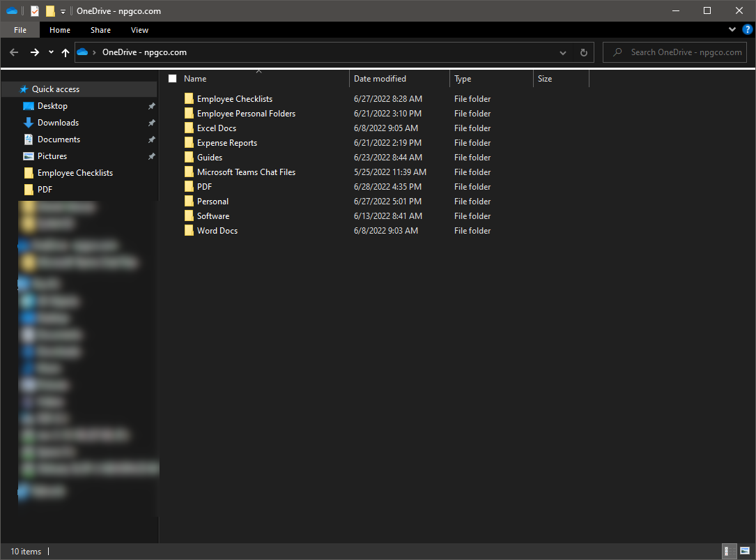Image resolution: width=756 pixels, height=560 pixels.
Task: Go back with the Back arrow
Action: pos(14,52)
